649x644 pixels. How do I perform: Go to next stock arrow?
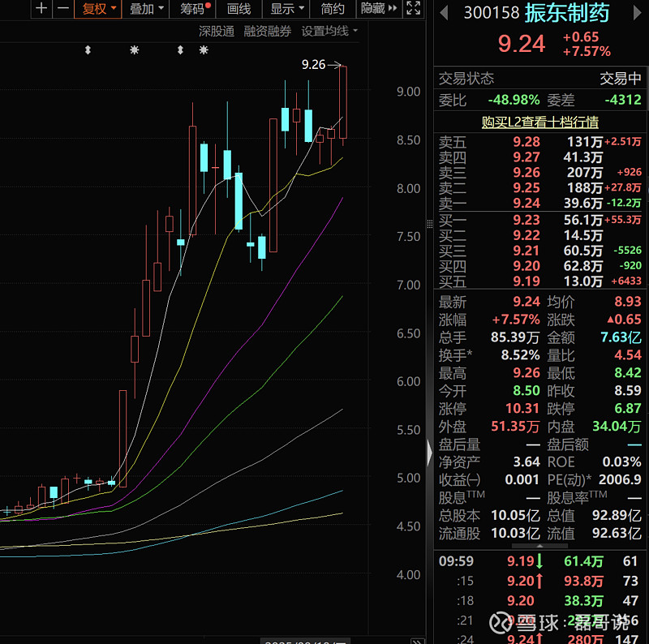637,13
